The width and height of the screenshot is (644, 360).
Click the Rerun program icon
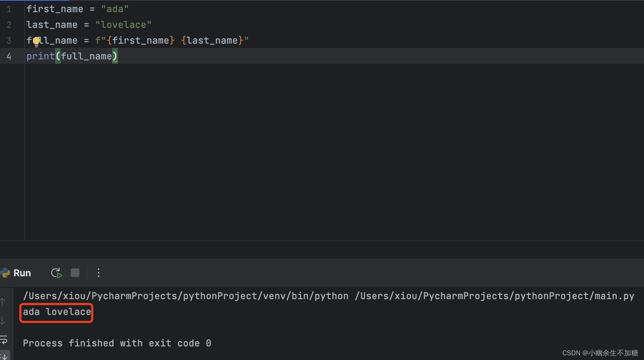[x=56, y=273]
